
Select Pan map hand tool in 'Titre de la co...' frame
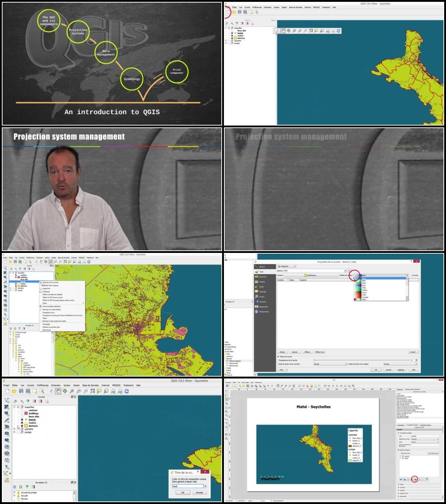click(58, 391)
